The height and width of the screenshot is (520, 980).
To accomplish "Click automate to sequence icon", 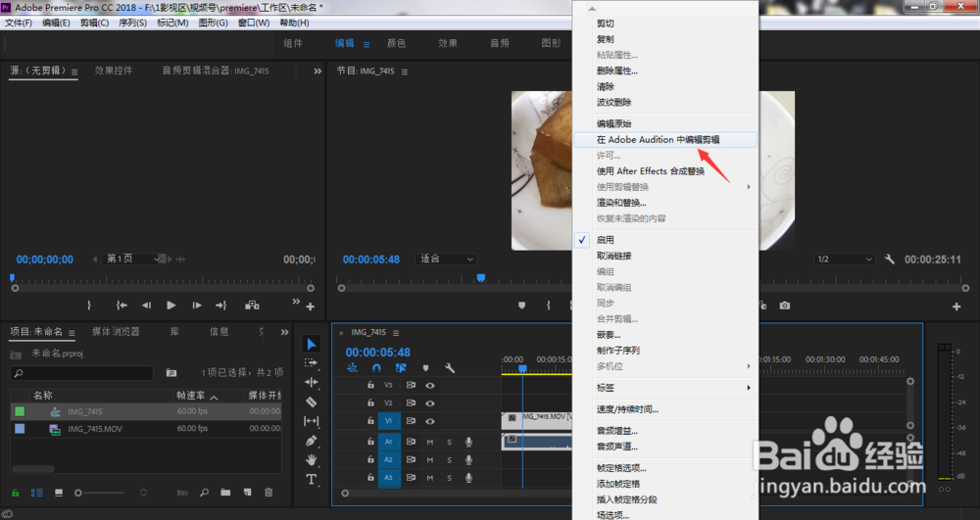I will point(182,493).
